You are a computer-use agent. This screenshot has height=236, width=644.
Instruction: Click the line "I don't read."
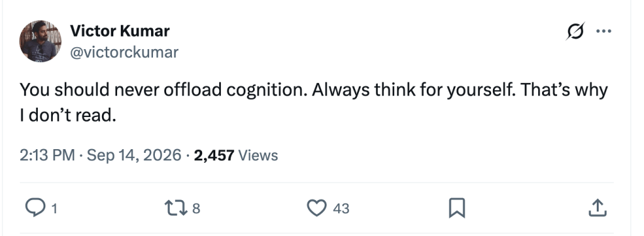[x=68, y=116]
